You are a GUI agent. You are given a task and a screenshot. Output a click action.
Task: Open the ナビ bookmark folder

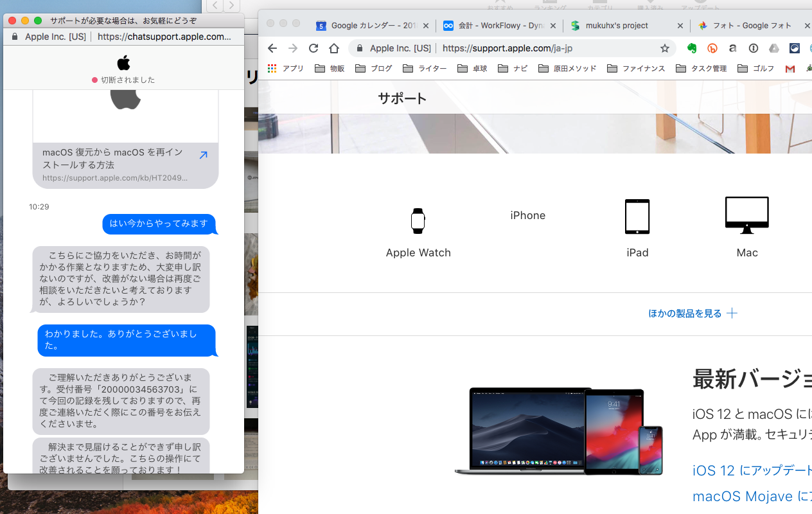(513, 68)
